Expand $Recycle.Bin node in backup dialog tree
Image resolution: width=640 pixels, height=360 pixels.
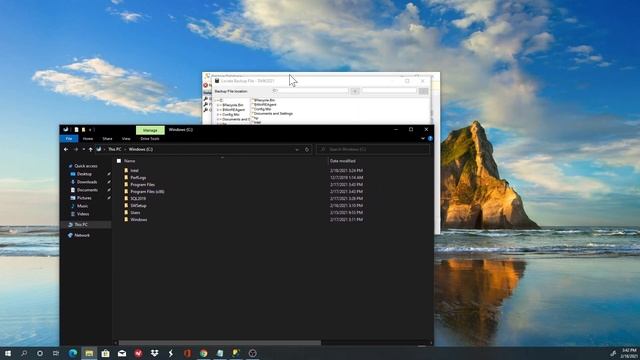pyautogui.click(x=219, y=105)
